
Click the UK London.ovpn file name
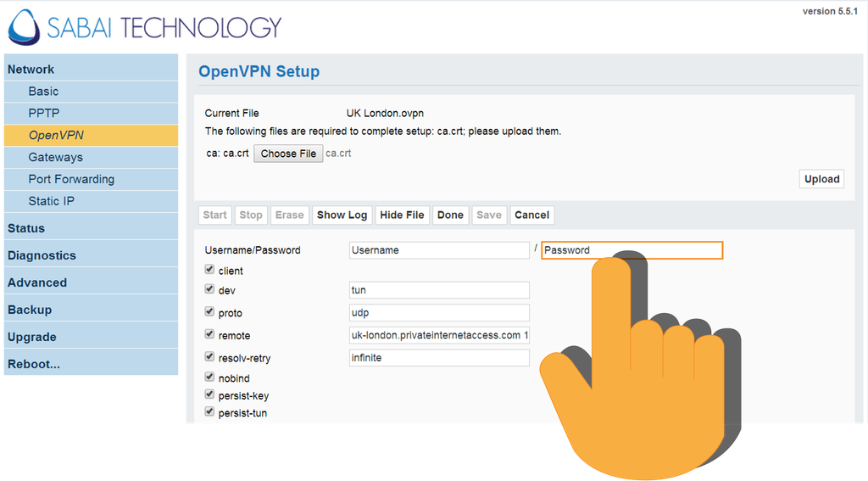click(x=385, y=113)
